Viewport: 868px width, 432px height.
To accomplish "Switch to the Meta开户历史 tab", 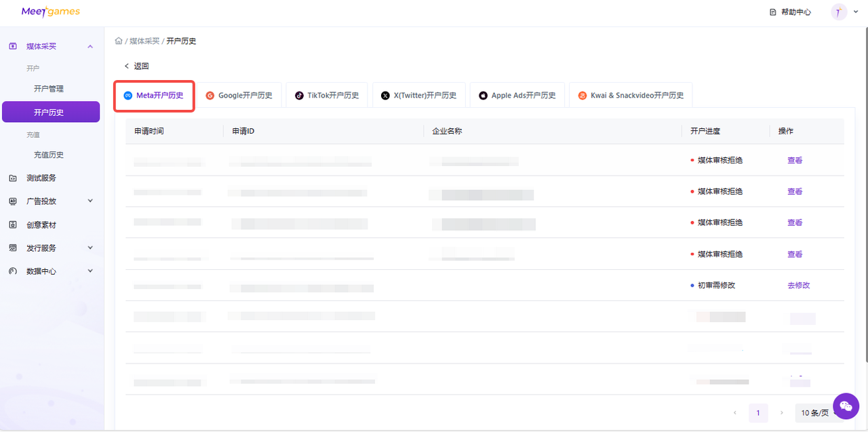I will (154, 96).
